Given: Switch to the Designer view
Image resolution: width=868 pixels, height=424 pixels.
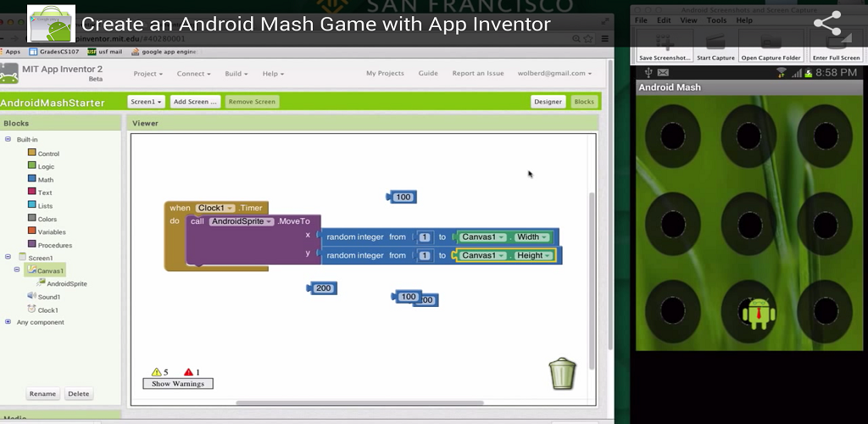Looking at the screenshot, I should (x=548, y=102).
